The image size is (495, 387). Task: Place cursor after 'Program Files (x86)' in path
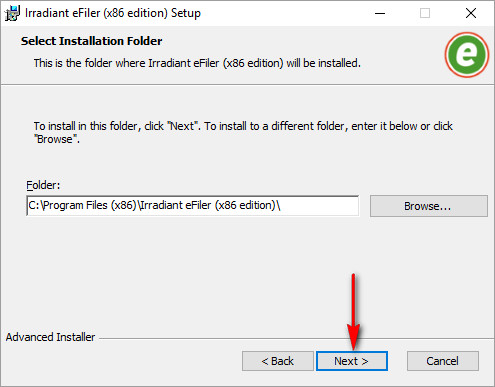point(137,206)
